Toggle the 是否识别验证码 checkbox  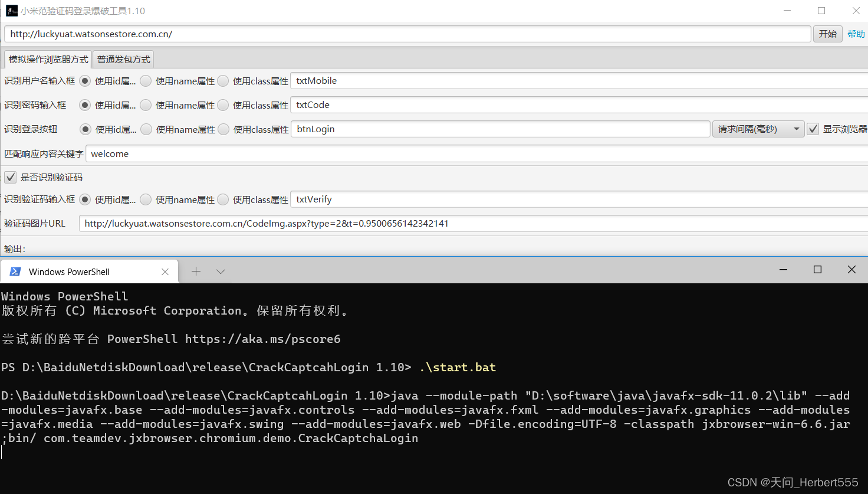click(x=11, y=177)
